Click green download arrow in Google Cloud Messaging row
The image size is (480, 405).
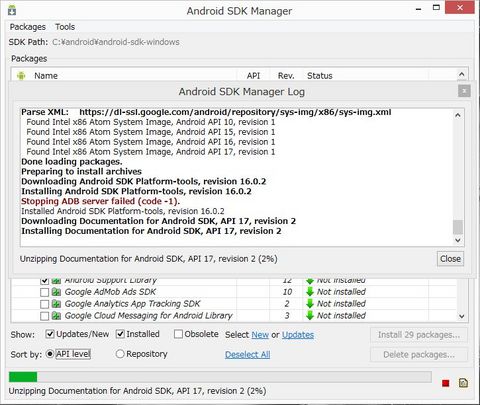310,315
